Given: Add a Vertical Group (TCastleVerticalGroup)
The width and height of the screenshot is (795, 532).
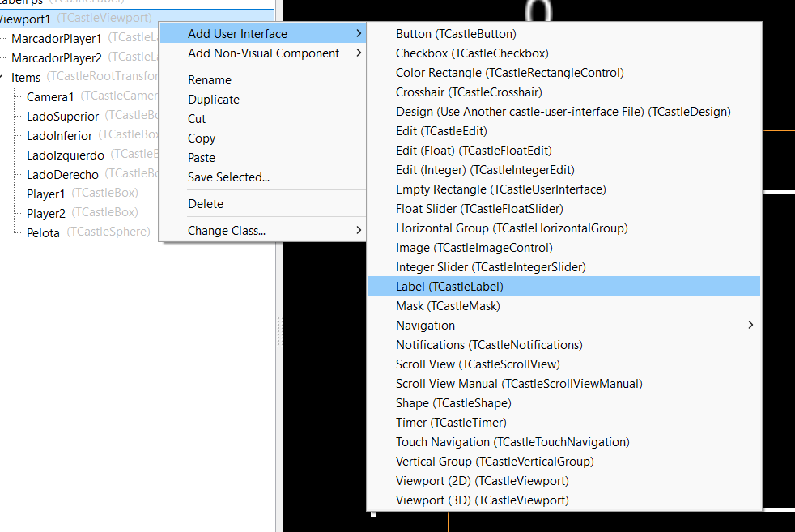Looking at the screenshot, I should click(x=564, y=462).
